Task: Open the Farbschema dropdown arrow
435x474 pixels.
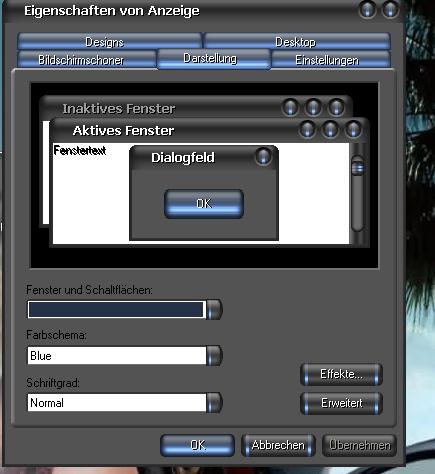Action: click(x=214, y=355)
